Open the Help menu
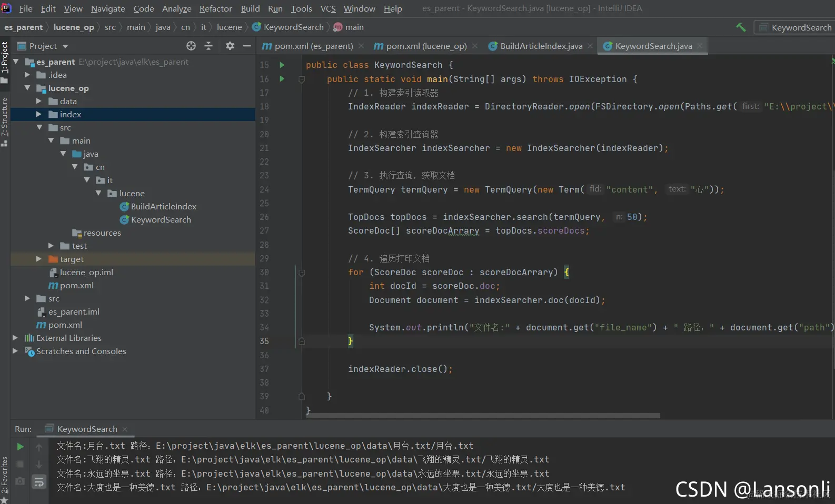Image resolution: width=835 pixels, height=504 pixels. (393, 8)
